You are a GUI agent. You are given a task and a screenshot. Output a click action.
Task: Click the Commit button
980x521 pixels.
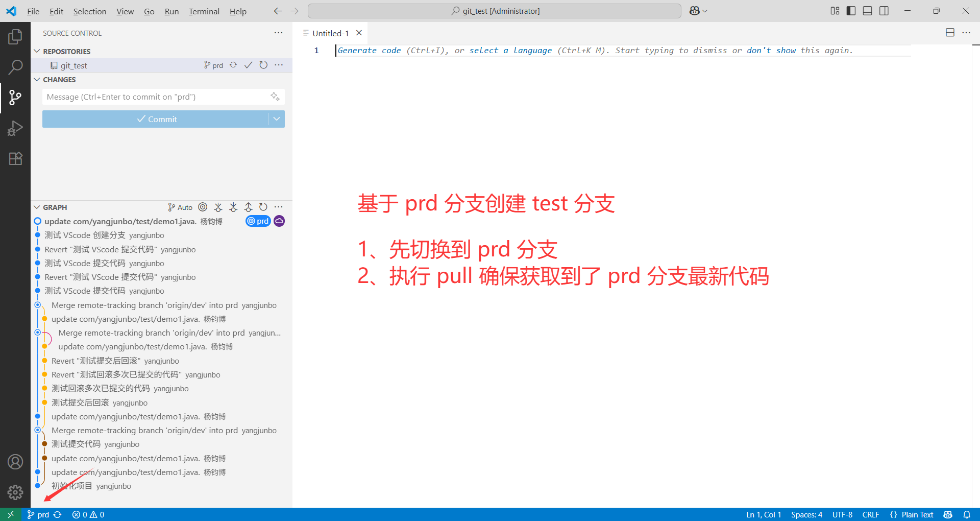158,119
